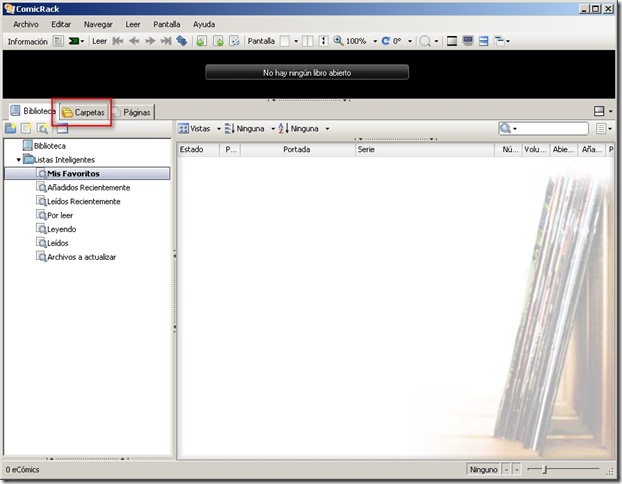Click the Estado column header
The image size is (622, 484).
click(198, 150)
